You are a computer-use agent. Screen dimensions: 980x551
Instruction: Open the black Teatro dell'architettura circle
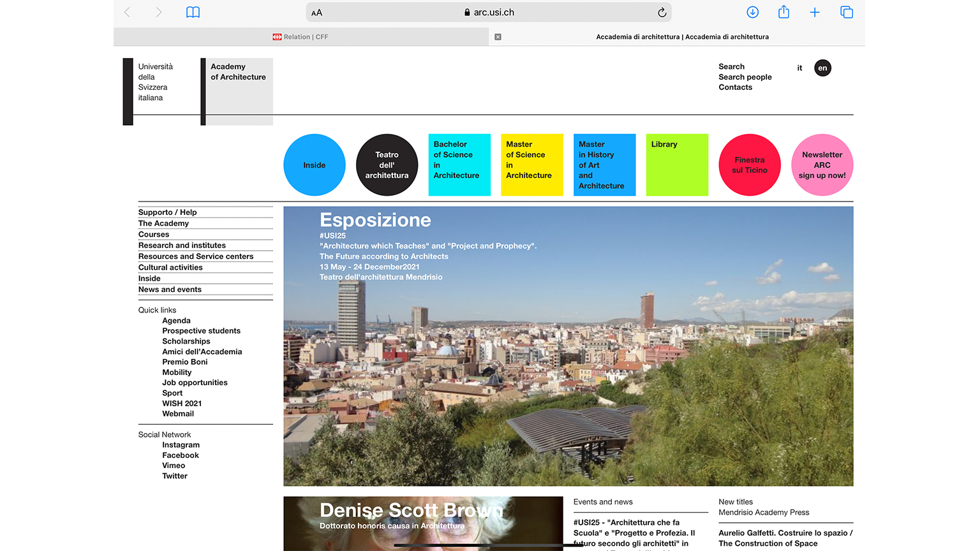click(x=387, y=165)
